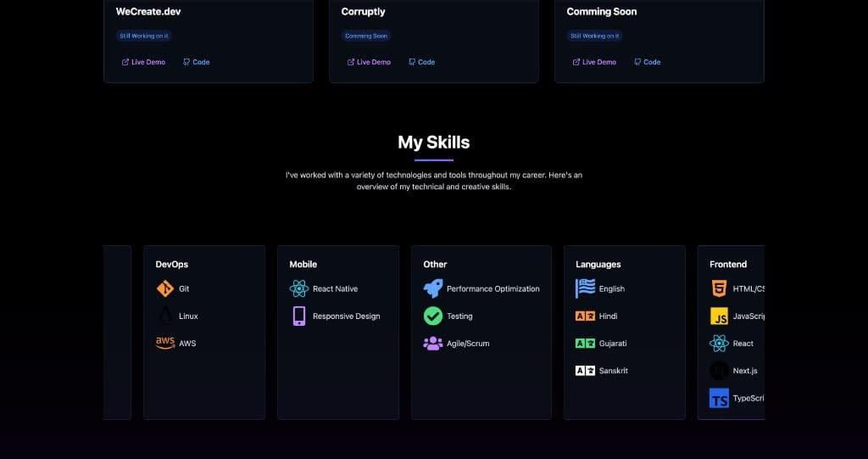Click the Mobile card heading
868x459 pixels.
303,265
